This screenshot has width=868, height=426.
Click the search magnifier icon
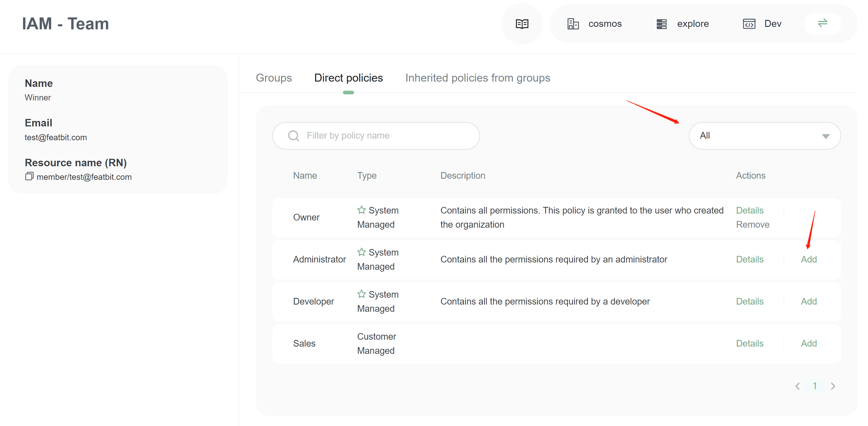coord(293,136)
